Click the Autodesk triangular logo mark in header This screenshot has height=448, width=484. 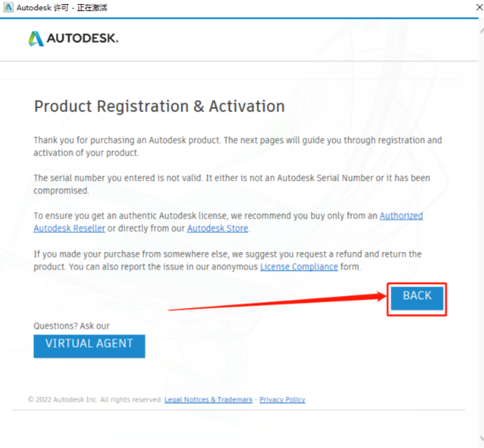[x=36, y=39]
